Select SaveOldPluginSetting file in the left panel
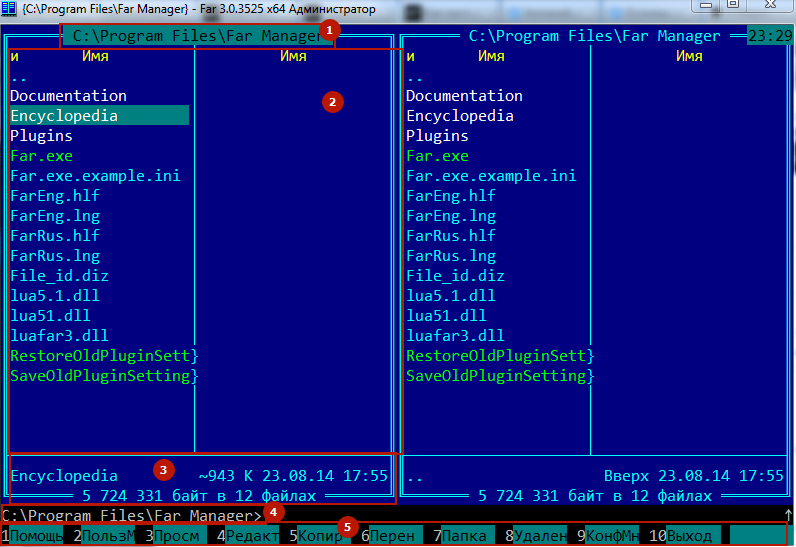The height and width of the screenshot is (547, 796). coord(104,375)
